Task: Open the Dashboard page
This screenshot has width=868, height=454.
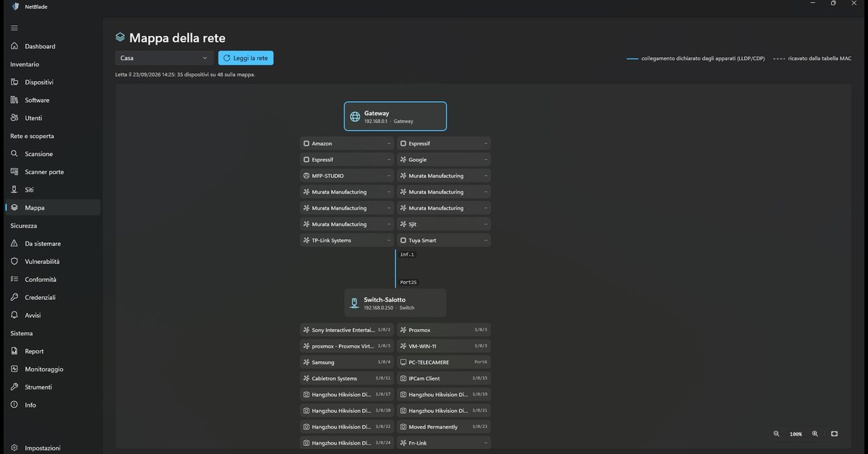Action: pyautogui.click(x=51, y=46)
